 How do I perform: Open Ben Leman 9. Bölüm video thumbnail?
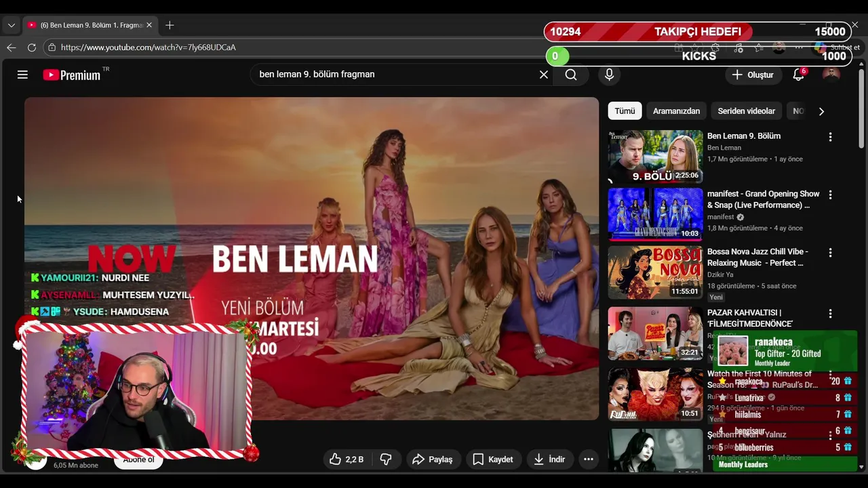(x=655, y=157)
